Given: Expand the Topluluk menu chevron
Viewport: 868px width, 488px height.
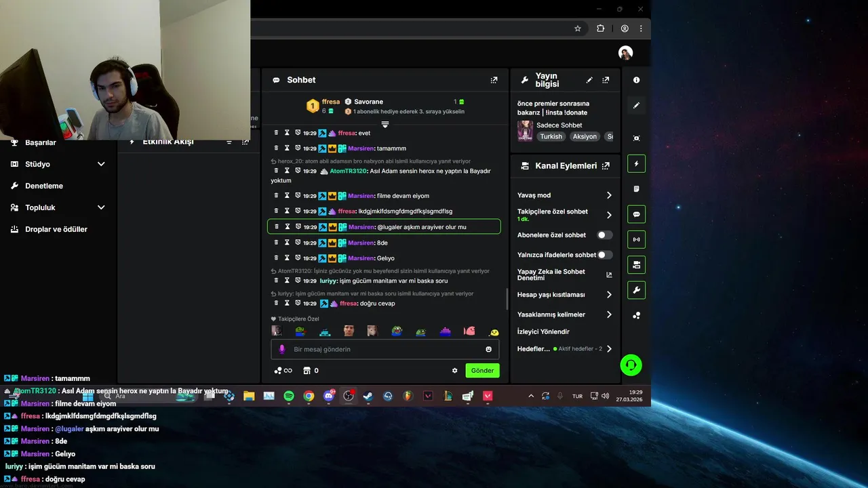Looking at the screenshot, I should point(101,207).
